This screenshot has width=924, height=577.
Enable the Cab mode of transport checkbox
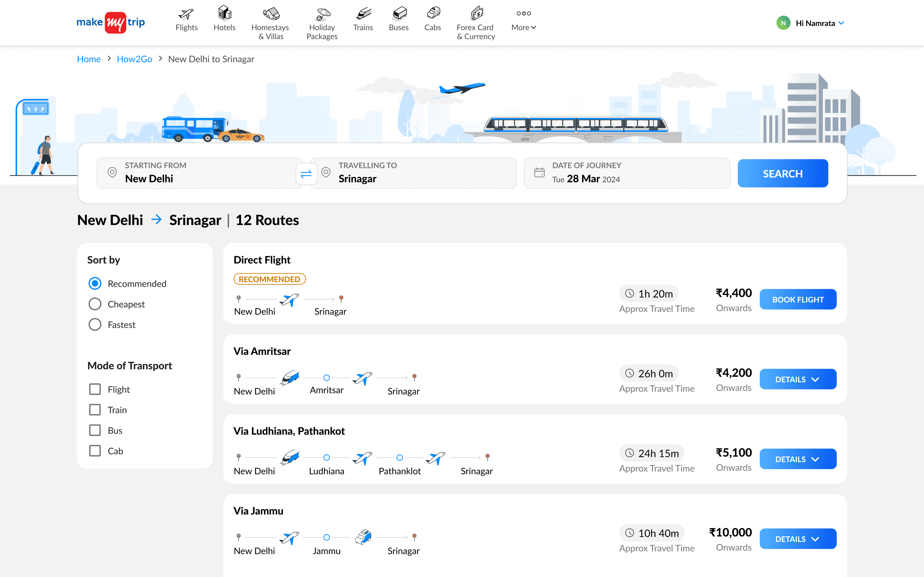[95, 451]
